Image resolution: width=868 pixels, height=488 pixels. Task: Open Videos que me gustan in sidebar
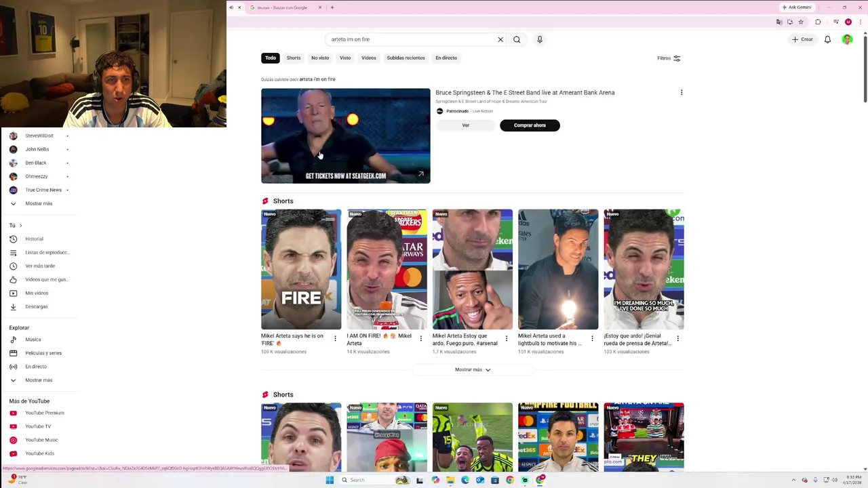coord(39,279)
